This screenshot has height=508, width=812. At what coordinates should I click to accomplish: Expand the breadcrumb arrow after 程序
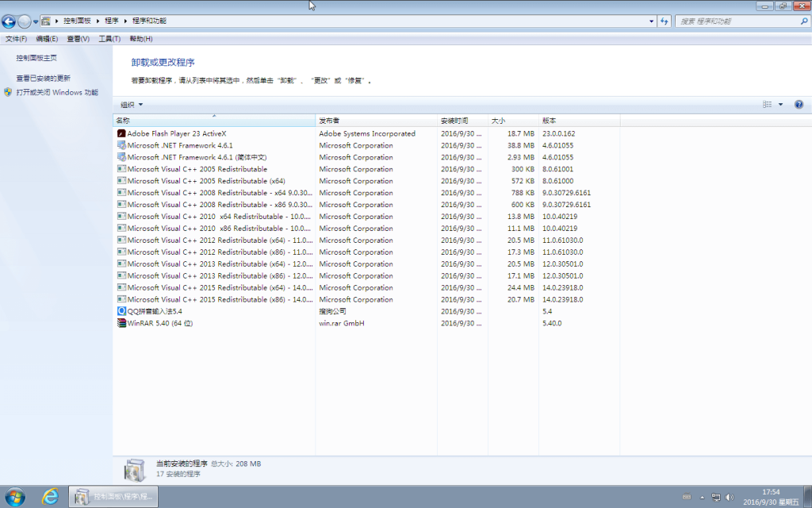125,21
